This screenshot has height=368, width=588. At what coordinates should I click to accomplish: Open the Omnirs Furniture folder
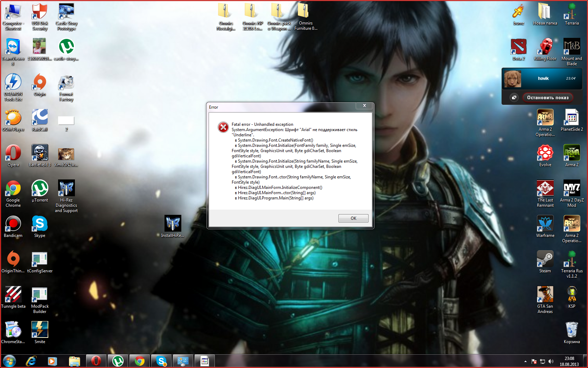pos(306,17)
